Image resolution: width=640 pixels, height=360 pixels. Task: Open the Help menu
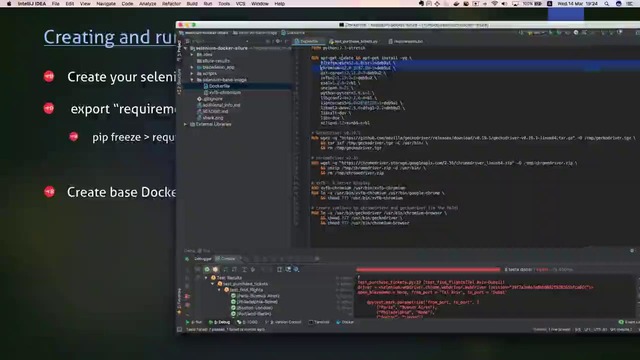point(280,4)
